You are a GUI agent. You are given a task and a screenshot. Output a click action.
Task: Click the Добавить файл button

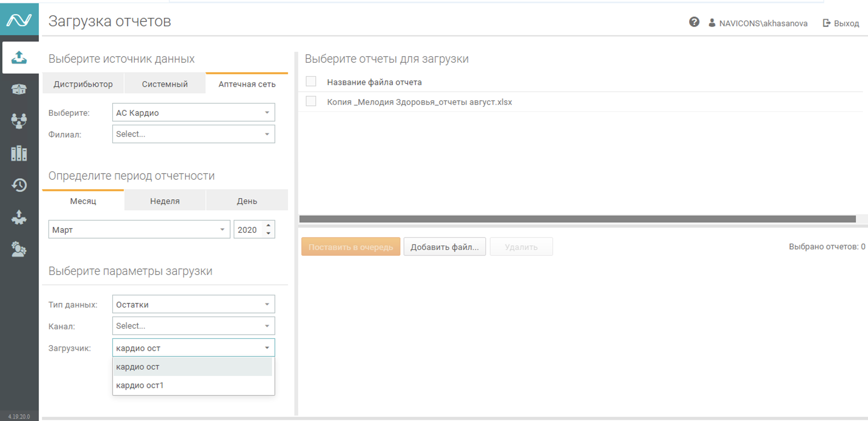[x=444, y=247]
